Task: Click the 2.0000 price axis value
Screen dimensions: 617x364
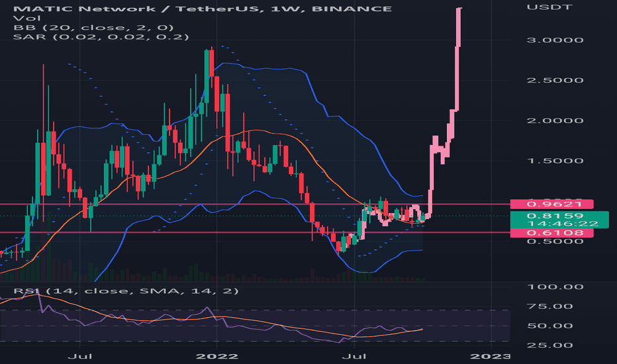Action: 555,120
